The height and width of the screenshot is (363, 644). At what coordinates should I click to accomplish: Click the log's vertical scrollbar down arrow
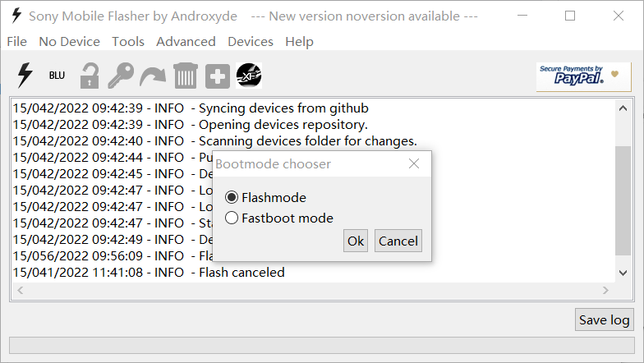point(623,274)
